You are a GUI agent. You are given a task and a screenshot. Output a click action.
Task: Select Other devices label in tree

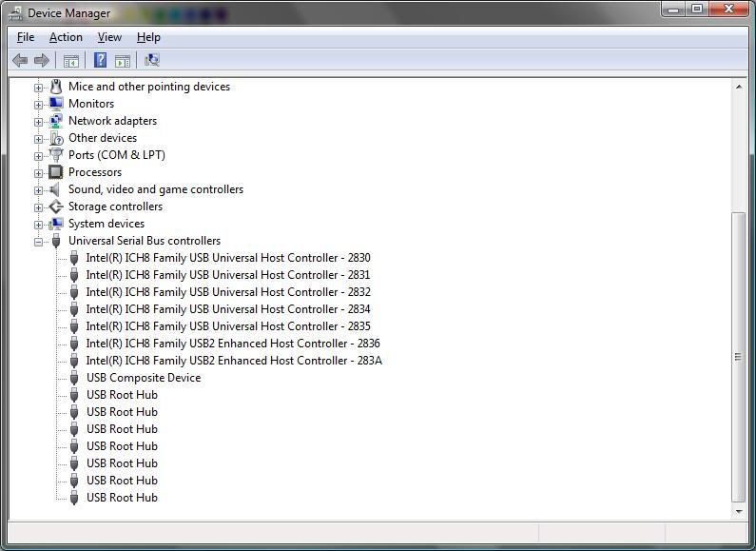[102, 138]
